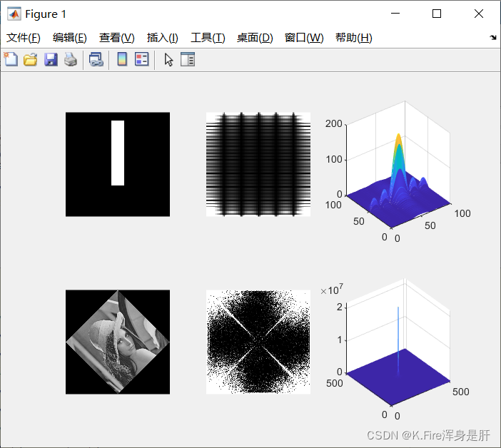The height and width of the screenshot is (448, 501).
Task: Open the Property Inspector panel icon
Action: point(188,59)
